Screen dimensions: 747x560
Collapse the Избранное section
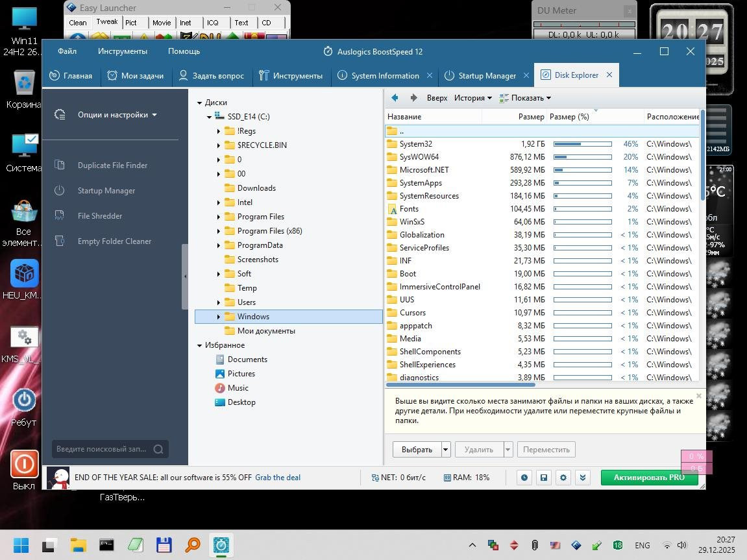pyautogui.click(x=200, y=345)
